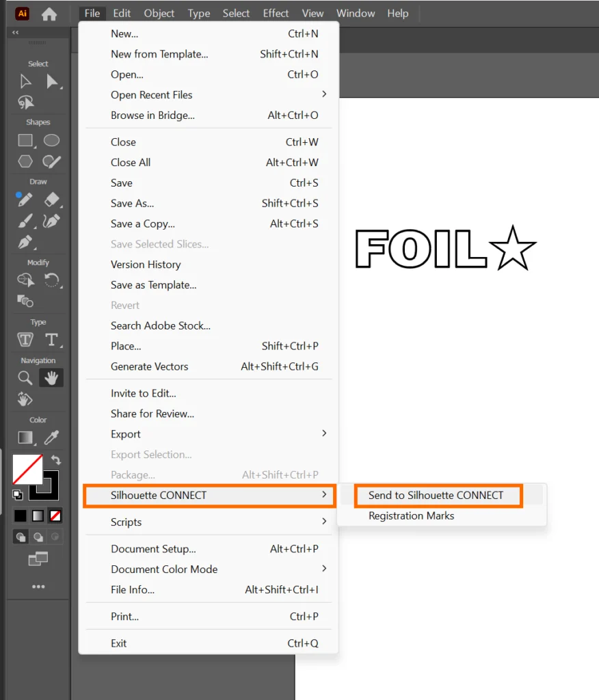
Task: Swap fill and stroke colors
Action: [56, 461]
